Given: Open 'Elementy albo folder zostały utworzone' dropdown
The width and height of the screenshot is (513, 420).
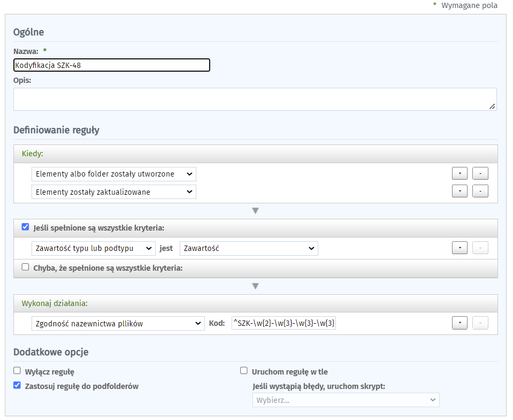Looking at the screenshot, I should pyautogui.click(x=114, y=174).
